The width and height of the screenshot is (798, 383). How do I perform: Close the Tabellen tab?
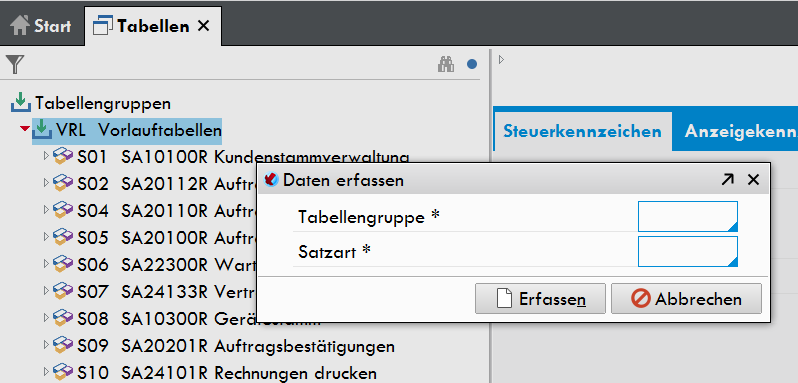(204, 26)
